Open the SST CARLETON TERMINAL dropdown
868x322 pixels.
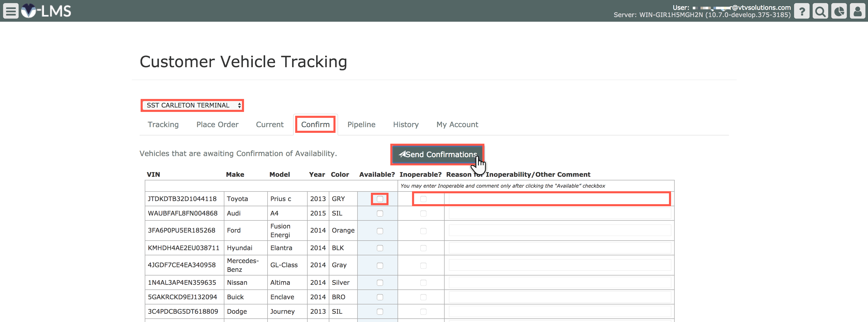pos(192,105)
